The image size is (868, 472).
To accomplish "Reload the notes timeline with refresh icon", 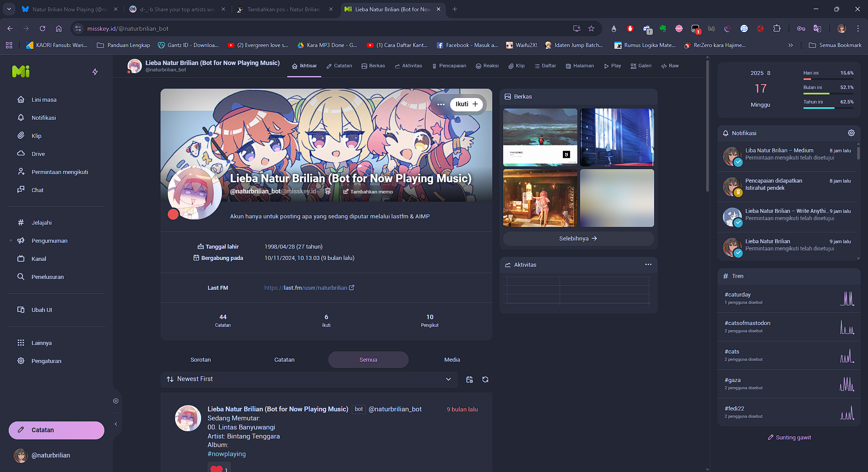I will (485, 380).
